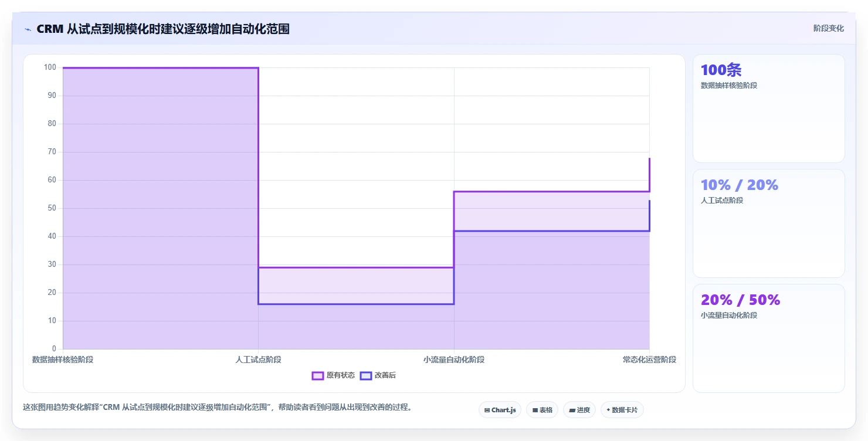This screenshot has width=868, height=441.
Task: Click the 人工试点阶段 x-axis label
Action: coord(258,359)
